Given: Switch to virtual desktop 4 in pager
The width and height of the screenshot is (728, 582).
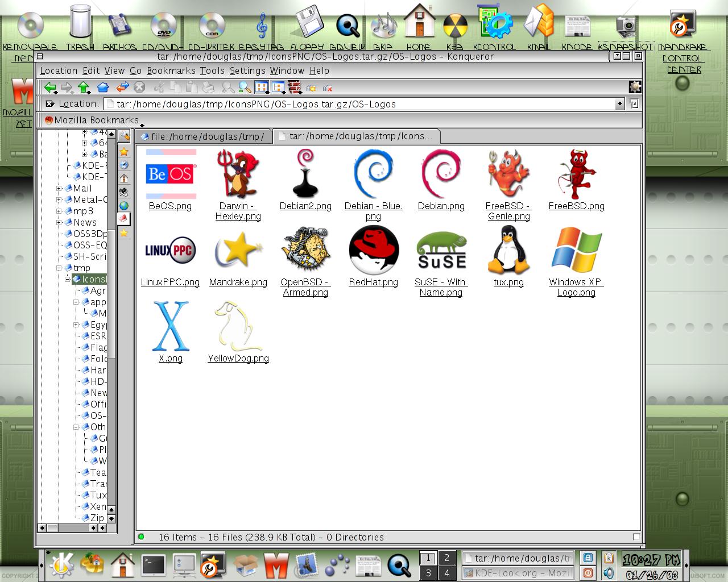Looking at the screenshot, I should [x=446, y=573].
